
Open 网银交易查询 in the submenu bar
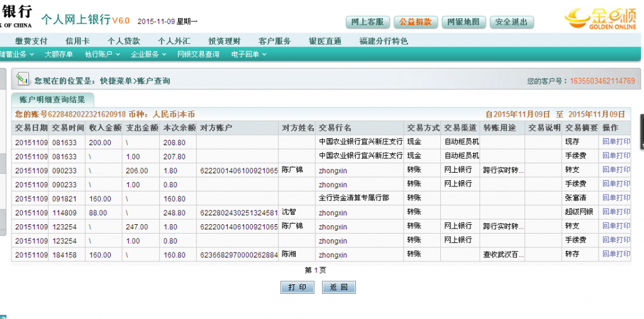coord(198,55)
